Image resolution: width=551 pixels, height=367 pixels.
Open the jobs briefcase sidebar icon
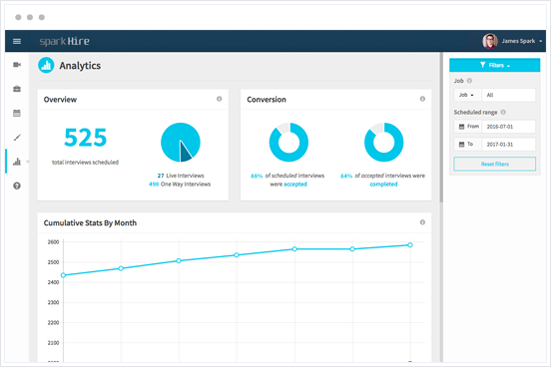(17, 89)
